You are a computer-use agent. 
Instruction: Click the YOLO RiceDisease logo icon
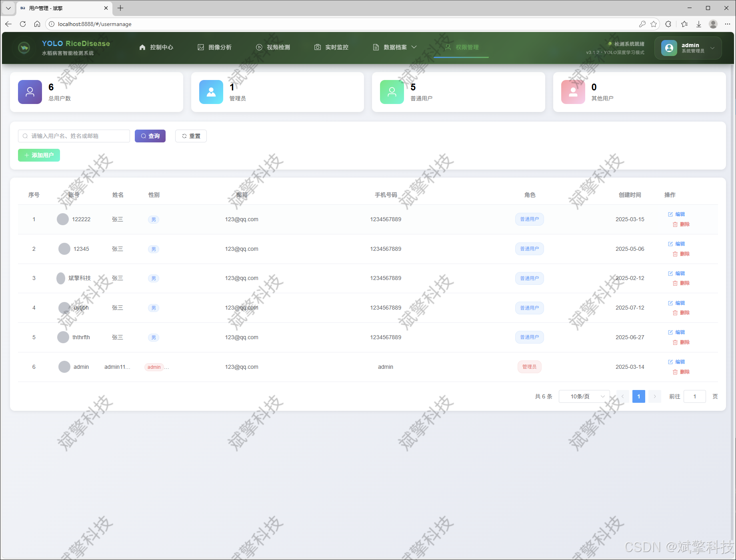click(24, 48)
